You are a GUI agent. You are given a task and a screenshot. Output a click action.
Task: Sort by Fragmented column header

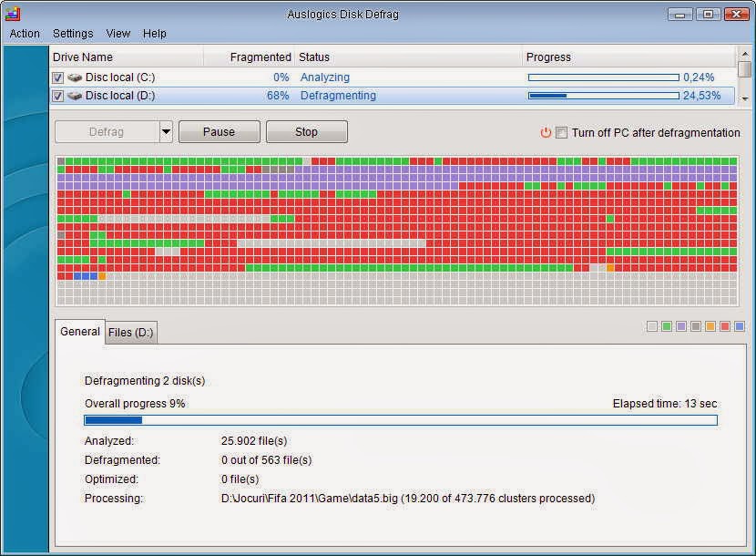(x=249, y=57)
